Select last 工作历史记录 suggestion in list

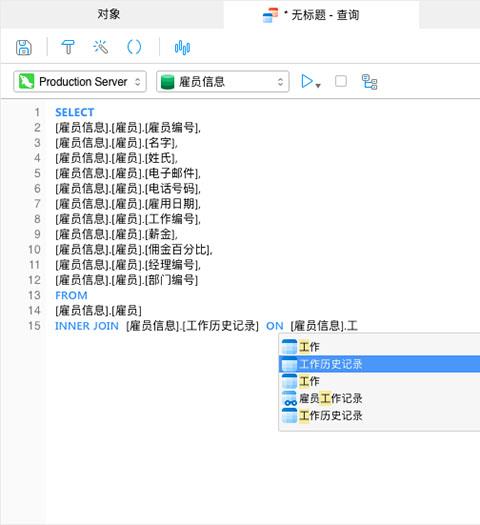tap(379, 416)
